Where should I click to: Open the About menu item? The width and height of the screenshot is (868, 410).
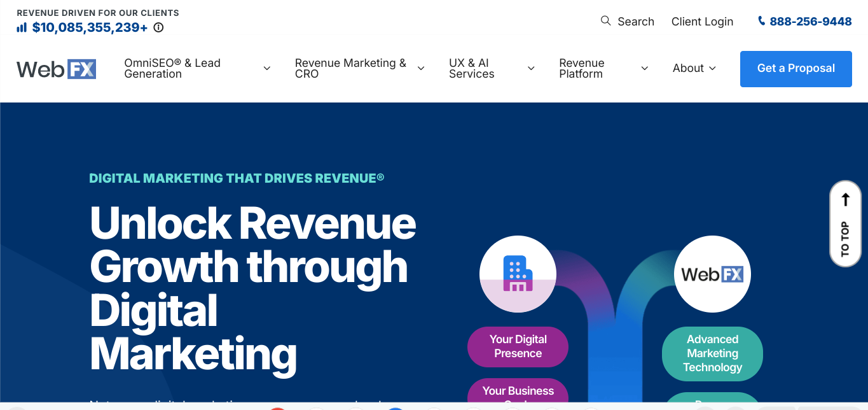coord(688,68)
